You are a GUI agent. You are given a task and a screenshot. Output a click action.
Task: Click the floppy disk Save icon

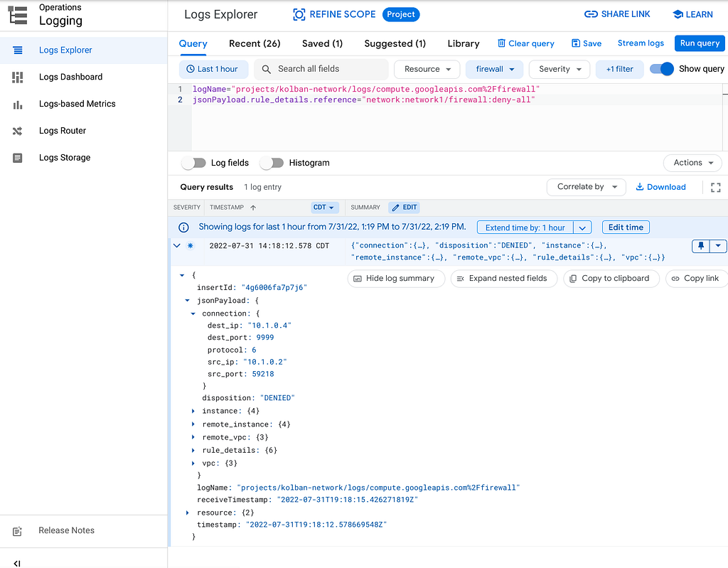(576, 43)
